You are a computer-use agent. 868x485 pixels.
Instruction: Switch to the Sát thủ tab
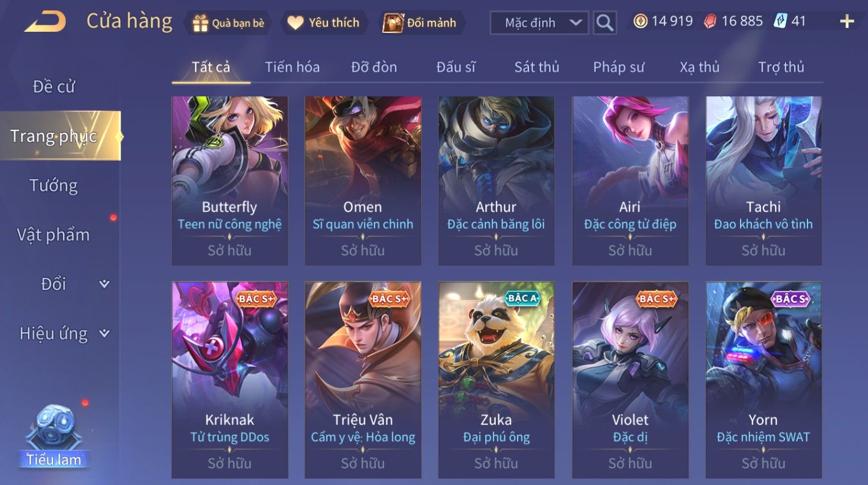coord(537,67)
